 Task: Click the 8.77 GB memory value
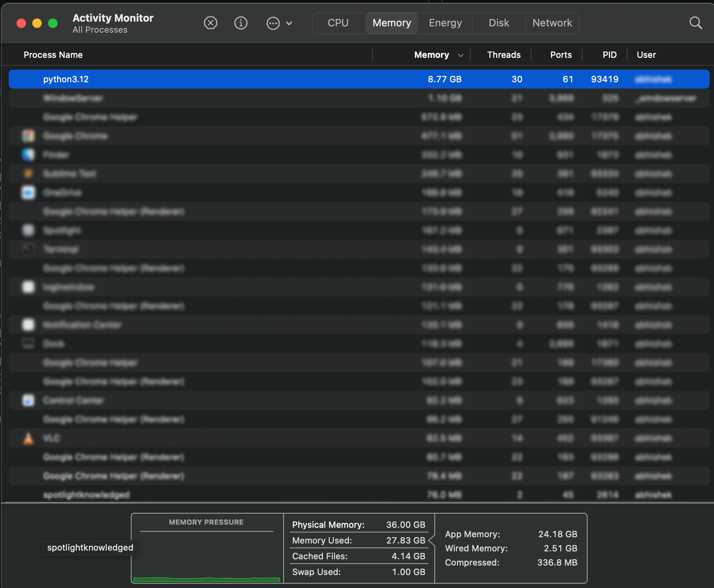445,79
